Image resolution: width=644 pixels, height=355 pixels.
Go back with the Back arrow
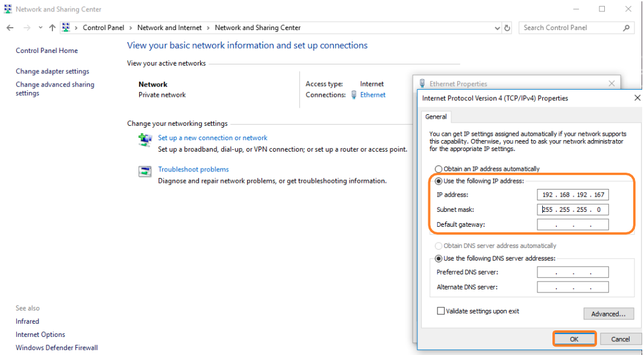10,28
